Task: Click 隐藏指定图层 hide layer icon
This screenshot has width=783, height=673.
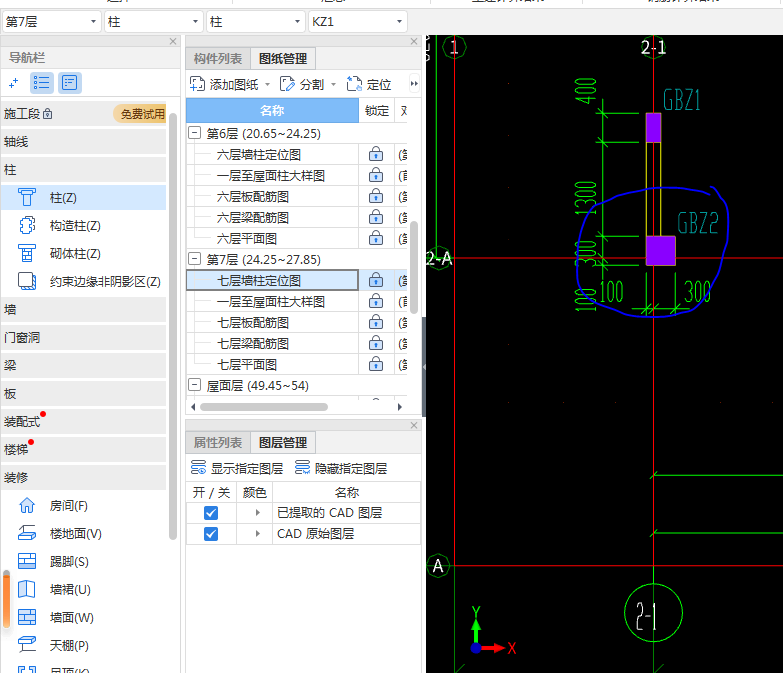Action: tap(302, 468)
